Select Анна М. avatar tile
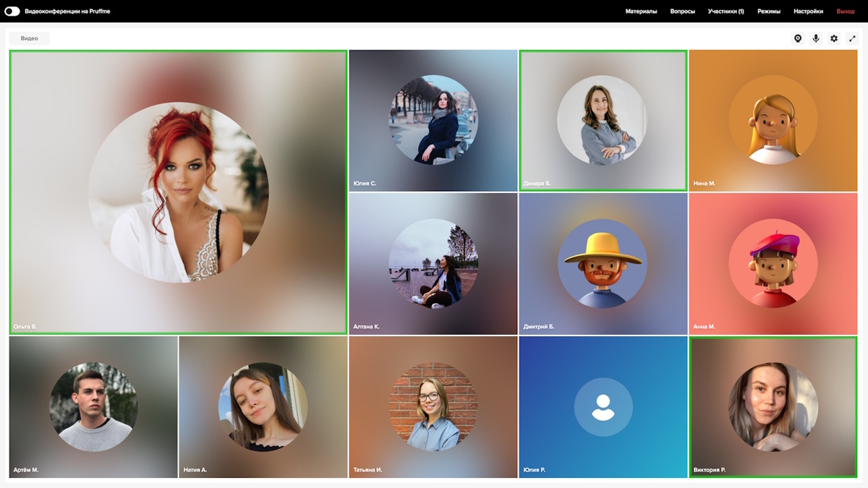Viewport: 868px width, 488px height. [x=773, y=263]
